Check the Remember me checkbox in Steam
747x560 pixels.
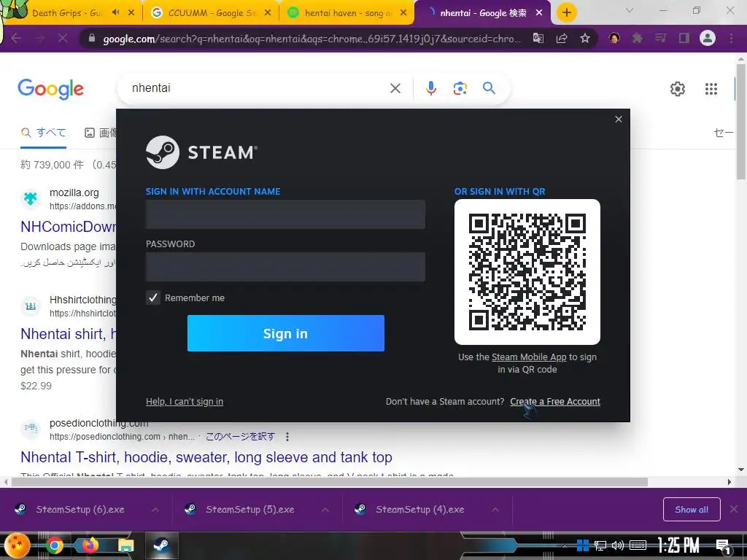tap(153, 297)
